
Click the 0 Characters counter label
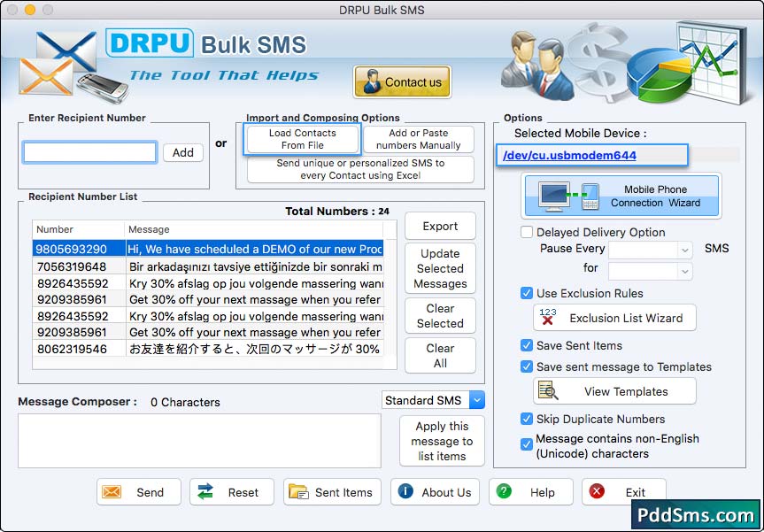(x=185, y=402)
